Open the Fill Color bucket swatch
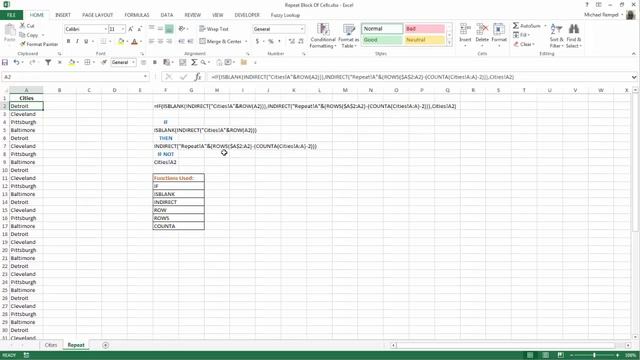The image size is (640, 360). tap(121, 41)
